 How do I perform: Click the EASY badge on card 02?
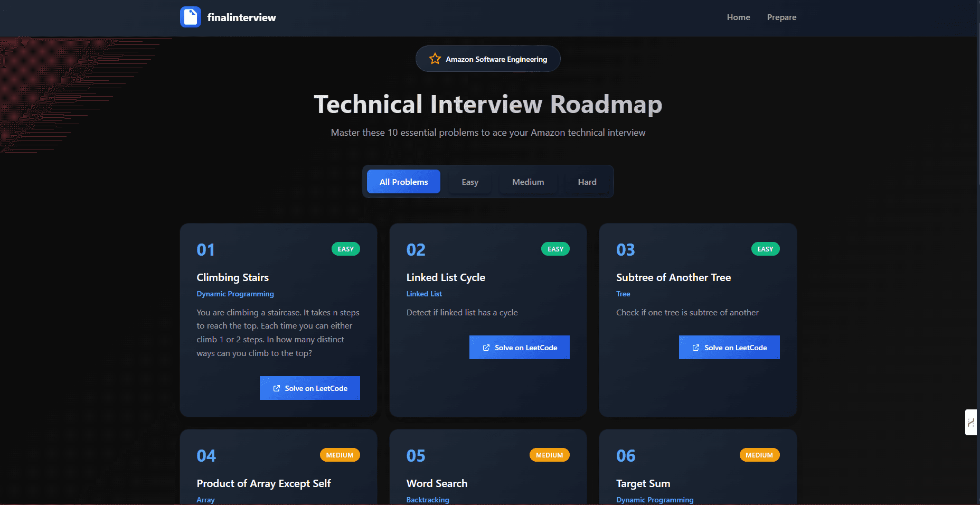click(x=555, y=249)
